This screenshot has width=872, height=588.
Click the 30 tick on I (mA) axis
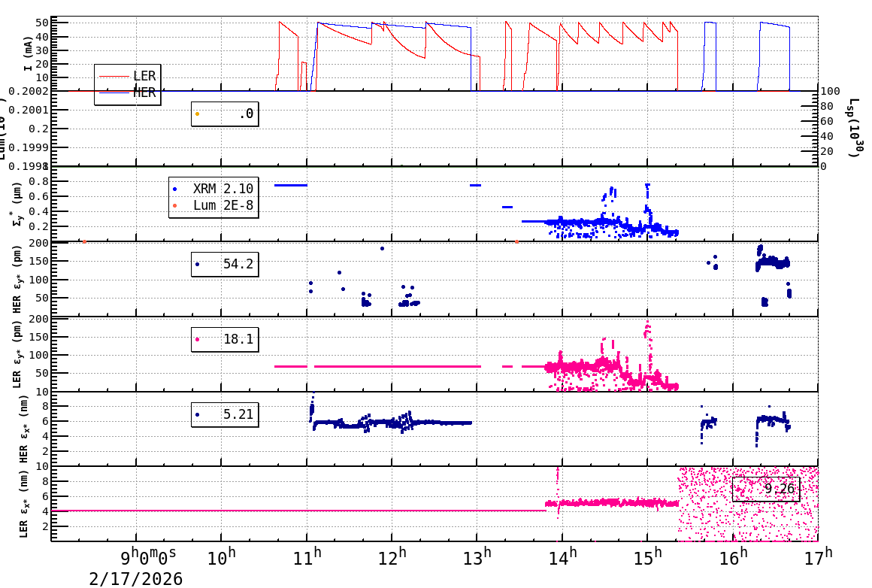pos(42,50)
